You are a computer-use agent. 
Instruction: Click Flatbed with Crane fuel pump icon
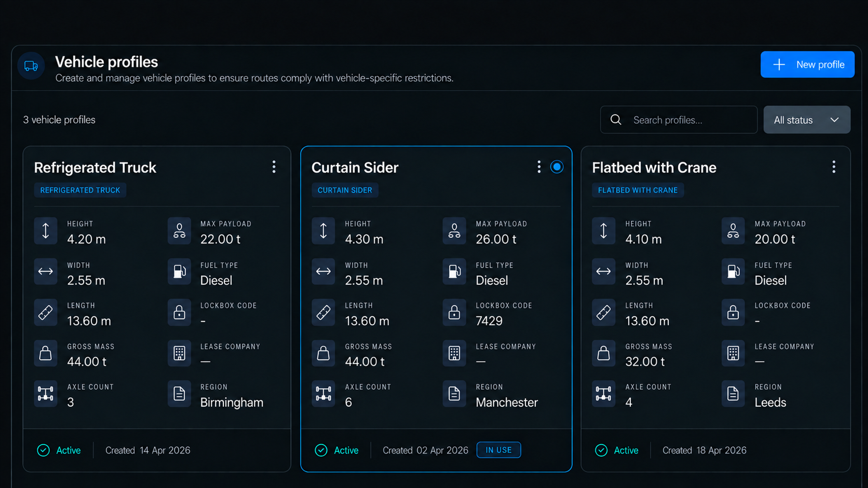tap(733, 271)
